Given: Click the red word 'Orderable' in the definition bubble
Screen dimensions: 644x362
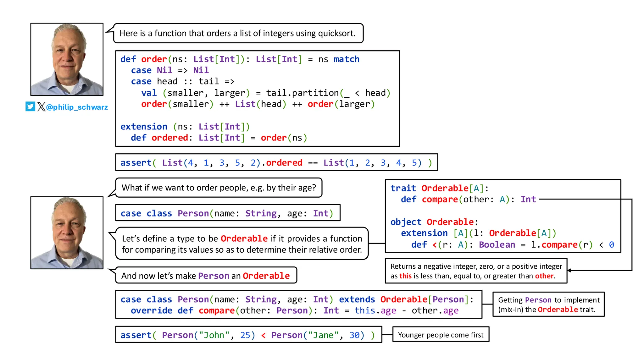Looking at the screenshot, I should [244, 239].
